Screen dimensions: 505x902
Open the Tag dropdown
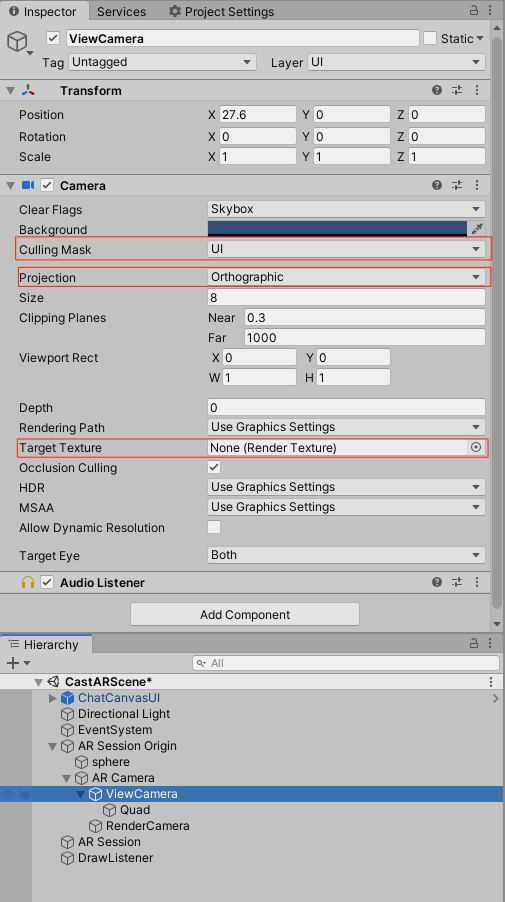pyautogui.click(x=162, y=62)
